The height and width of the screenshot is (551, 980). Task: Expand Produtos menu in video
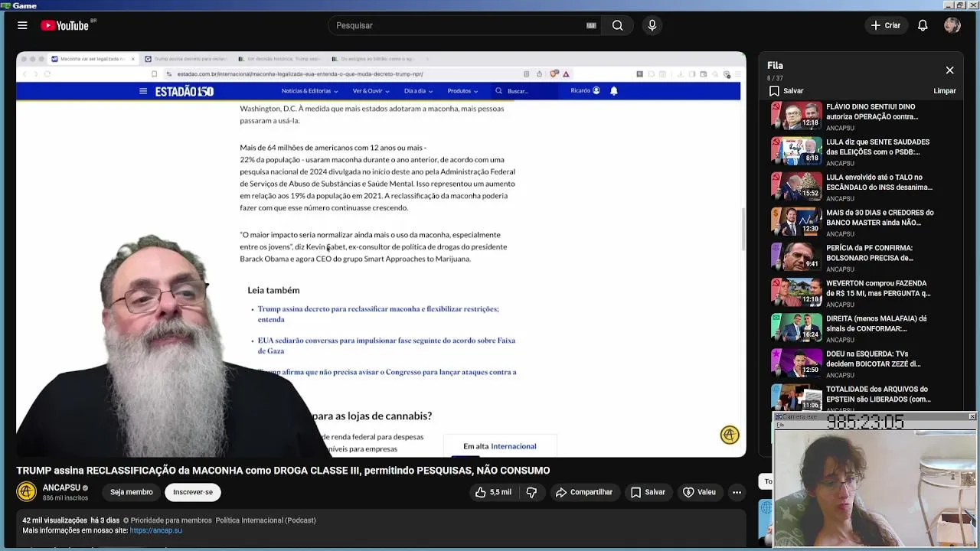click(462, 91)
